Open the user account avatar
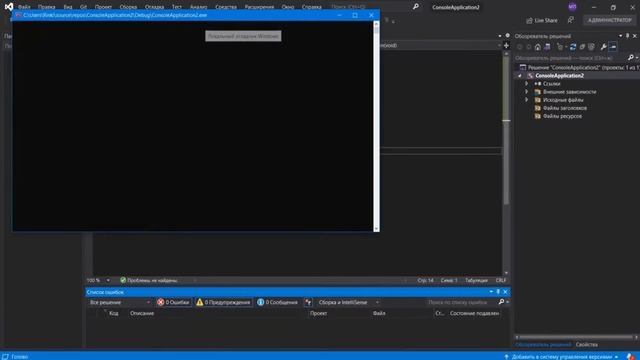Image resolution: width=640 pixels, height=360 pixels. (x=572, y=7)
